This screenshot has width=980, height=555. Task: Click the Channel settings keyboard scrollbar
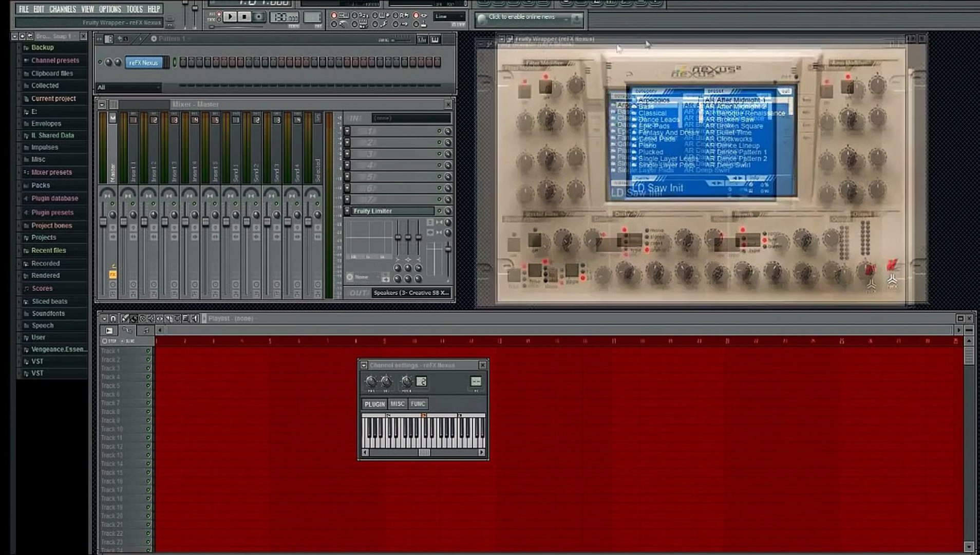(x=423, y=452)
